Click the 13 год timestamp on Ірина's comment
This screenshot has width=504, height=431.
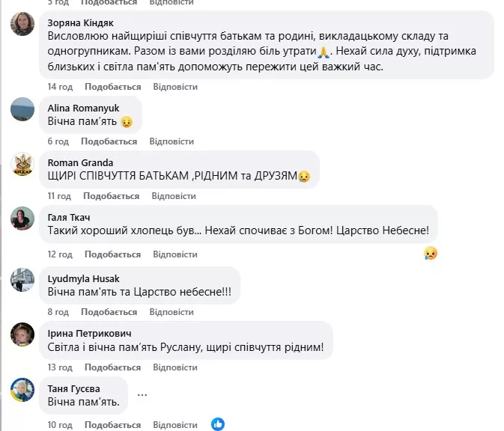(58, 367)
